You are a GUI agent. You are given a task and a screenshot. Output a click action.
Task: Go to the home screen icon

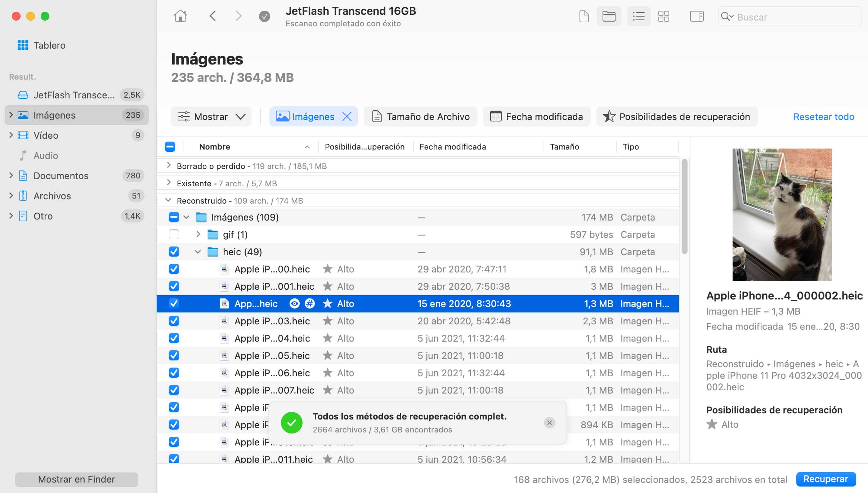click(180, 16)
